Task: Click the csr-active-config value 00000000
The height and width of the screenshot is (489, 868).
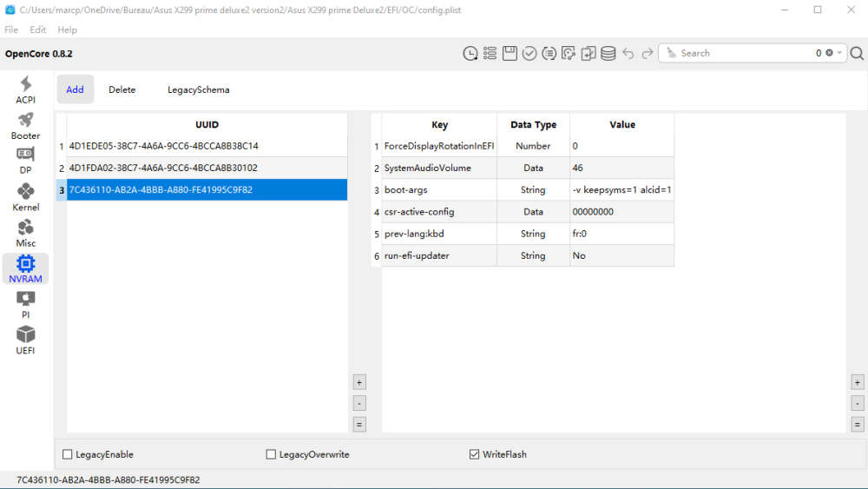Action: coord(621,212)
